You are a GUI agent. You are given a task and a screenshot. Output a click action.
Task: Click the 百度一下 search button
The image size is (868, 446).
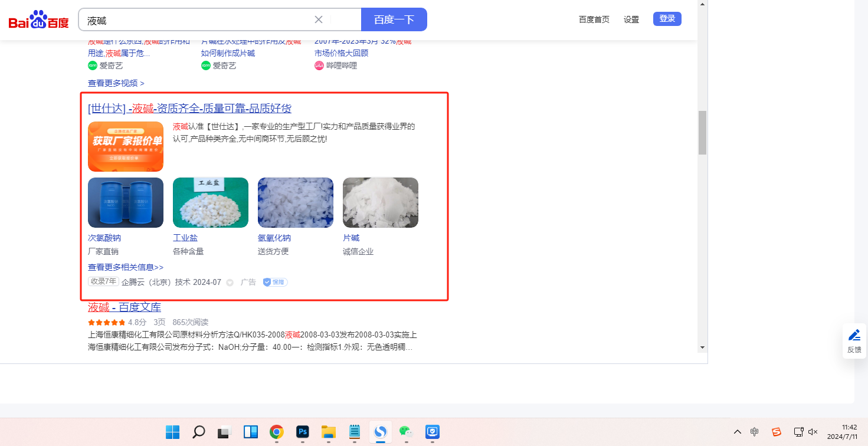(x=394, y=19)
